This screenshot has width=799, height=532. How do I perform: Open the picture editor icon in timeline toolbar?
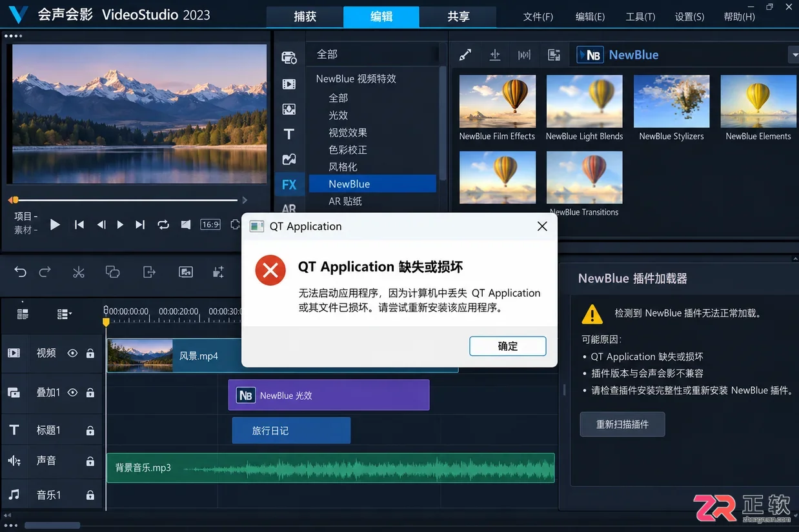point(185,272)
